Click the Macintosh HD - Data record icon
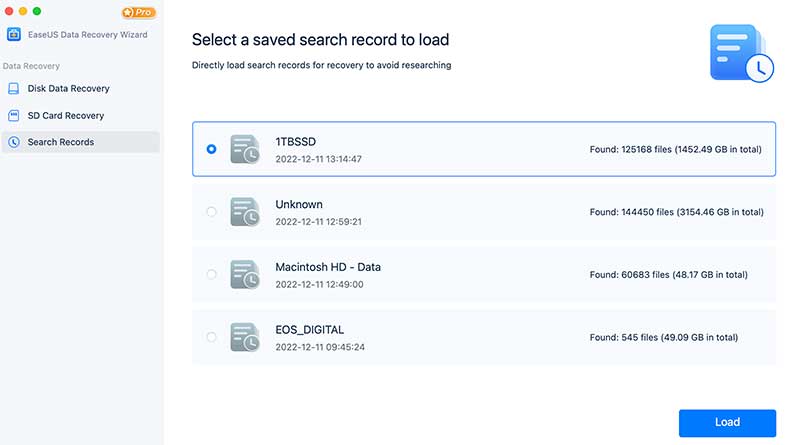This screenshot has width=800, height=445. coord(244,275)
